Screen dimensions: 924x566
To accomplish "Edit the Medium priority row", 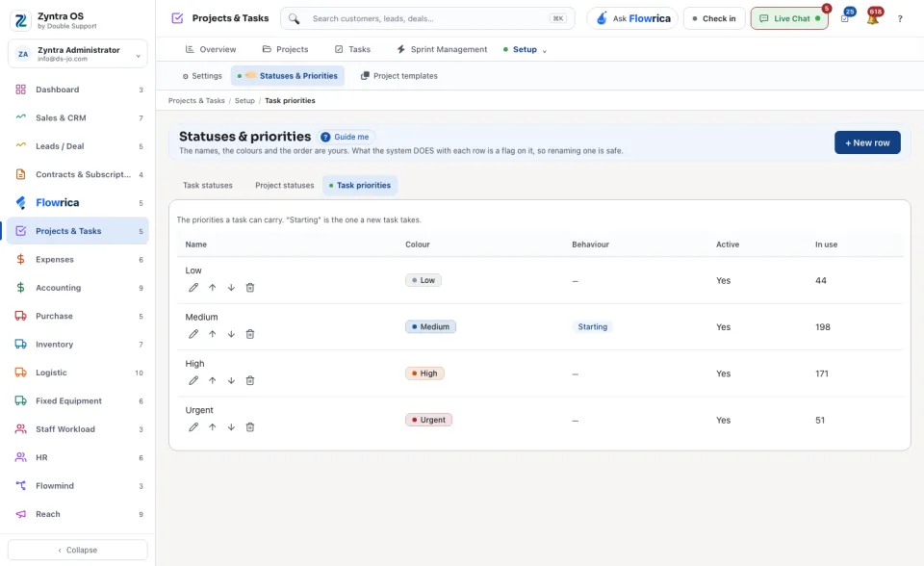I will (193, 334).
